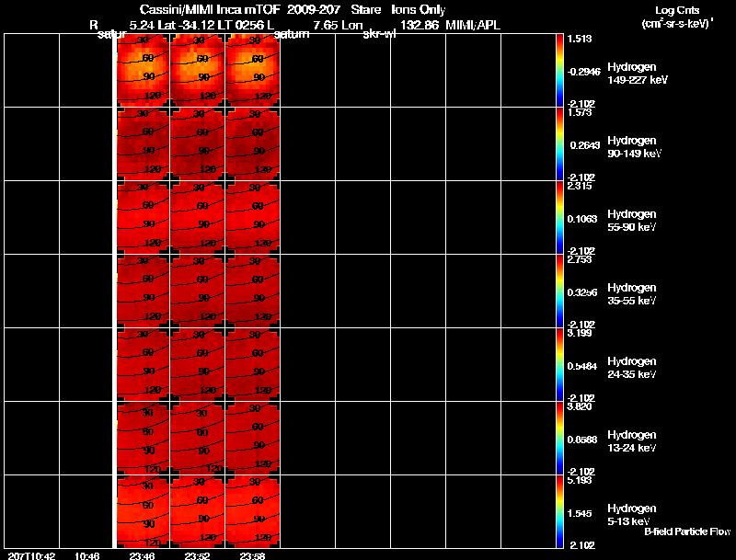Image resolution: width=736 pixels, height=560 pixels.
Task: Click the '23:46' time label
Action: click(143, 555)
